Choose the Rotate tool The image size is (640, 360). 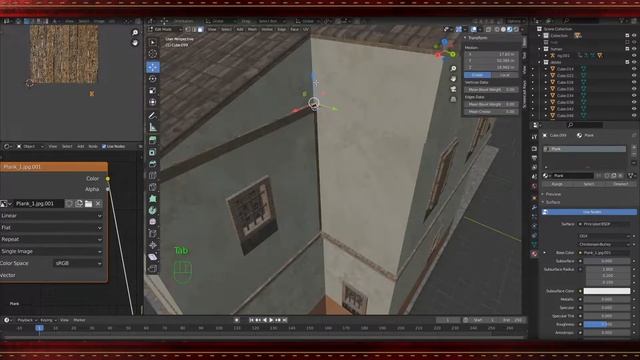coord(153,79)
